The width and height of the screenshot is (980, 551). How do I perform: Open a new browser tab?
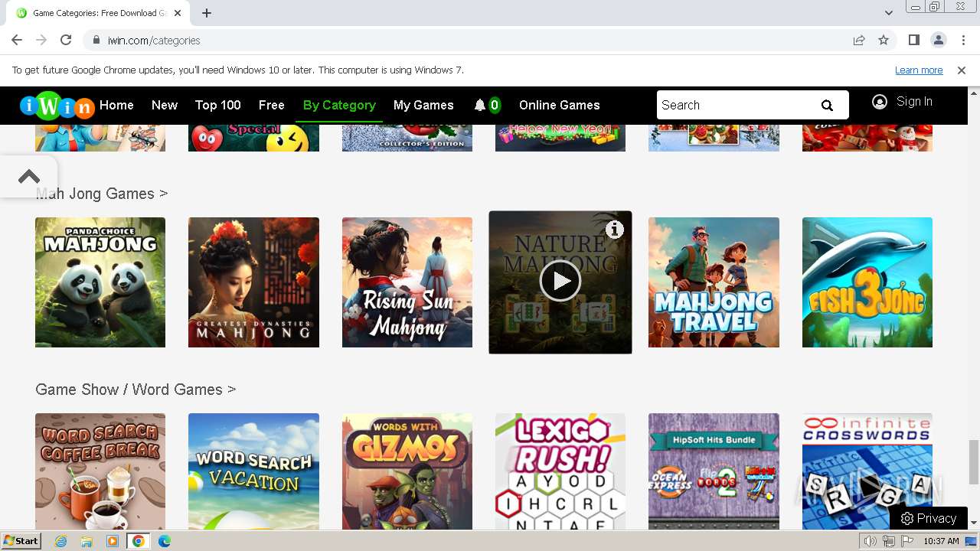click(207, 13)
